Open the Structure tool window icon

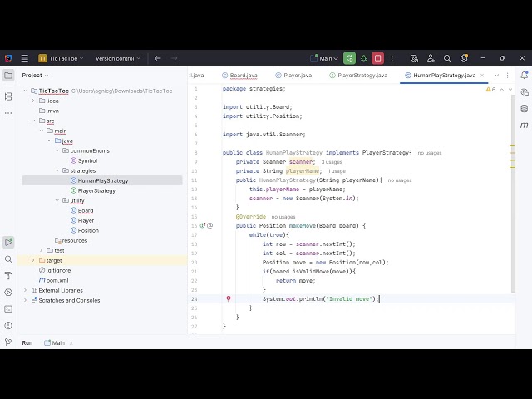[8, 96]
